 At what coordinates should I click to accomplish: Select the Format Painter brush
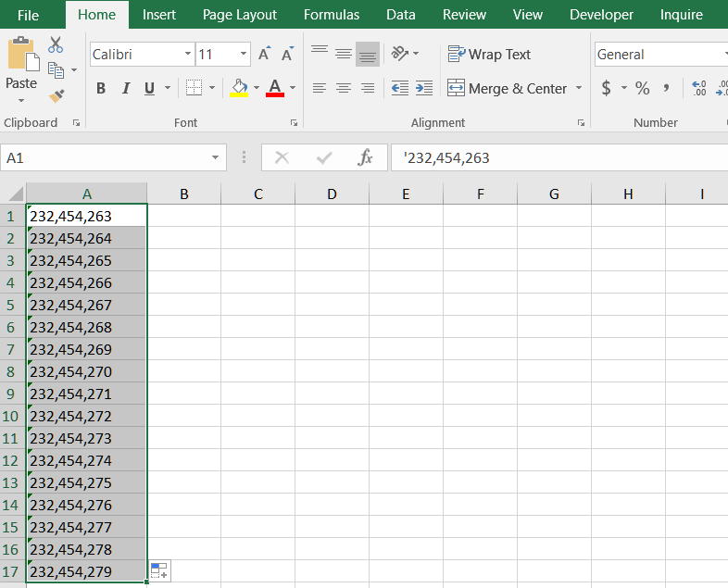point(56,95)
